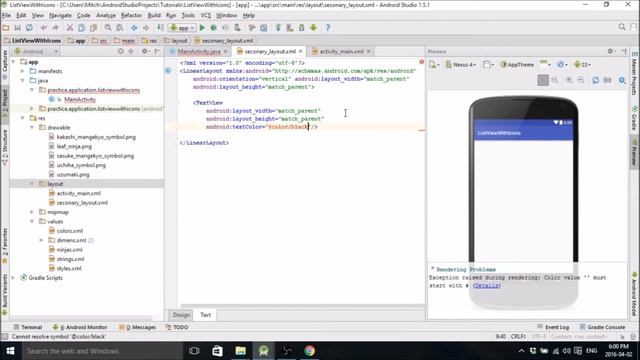Click the Back navigation arrow
The image size is (640, 360).
click(134, 28)
